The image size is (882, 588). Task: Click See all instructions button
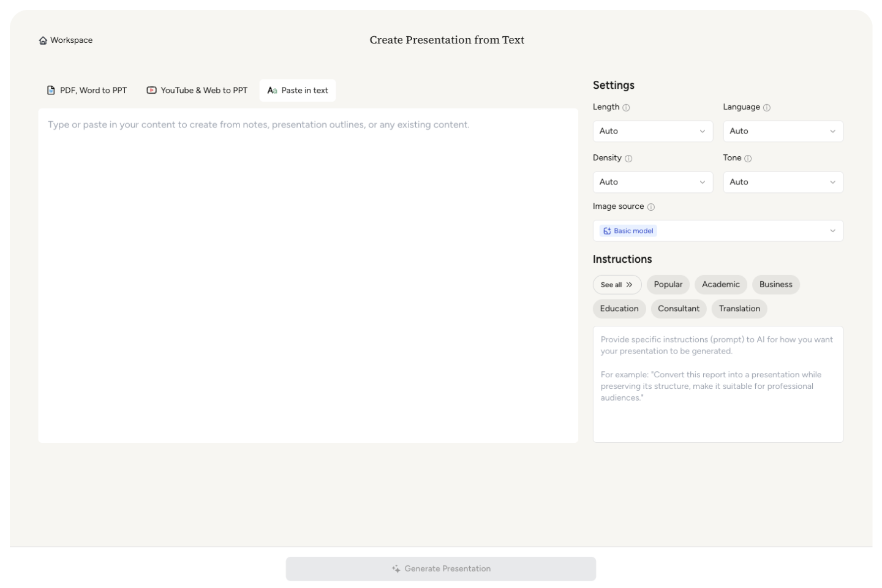[617, 285]
